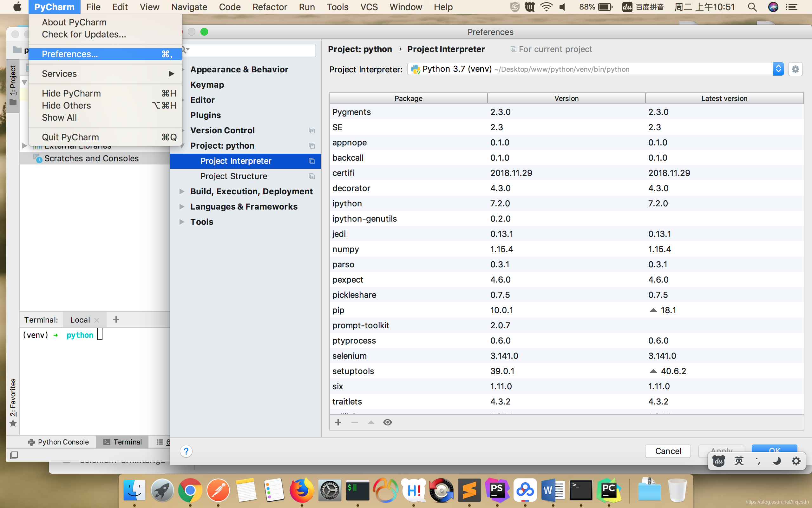The width and height of the screenshot is (812, 508).
Task: Select Hide Others menu item
Action: coord(105,105)
